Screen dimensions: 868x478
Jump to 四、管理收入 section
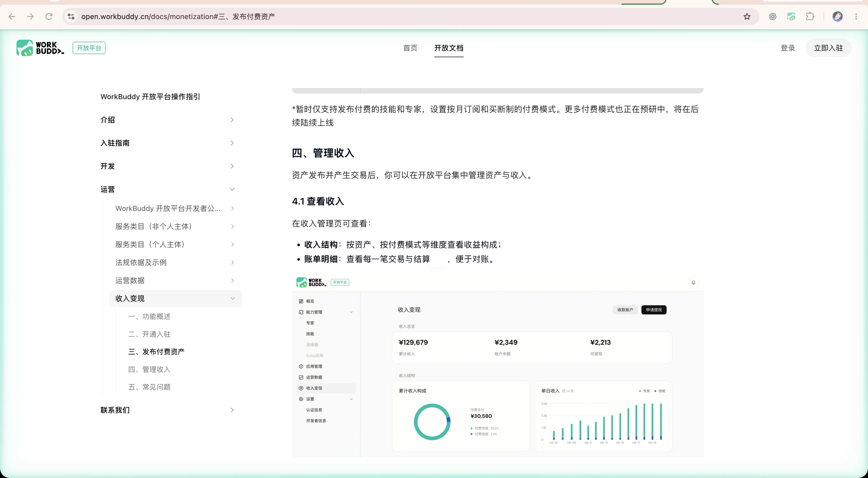149,370
